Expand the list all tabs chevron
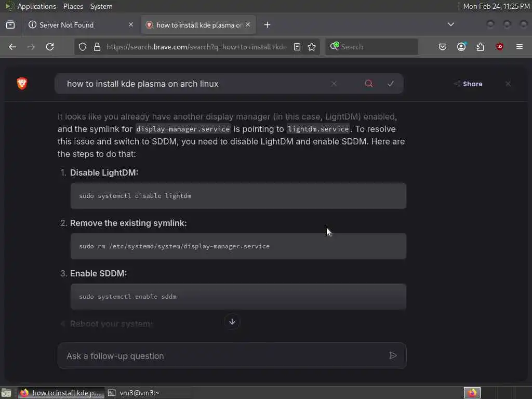The image size is (532, 399). click(451, 24)
